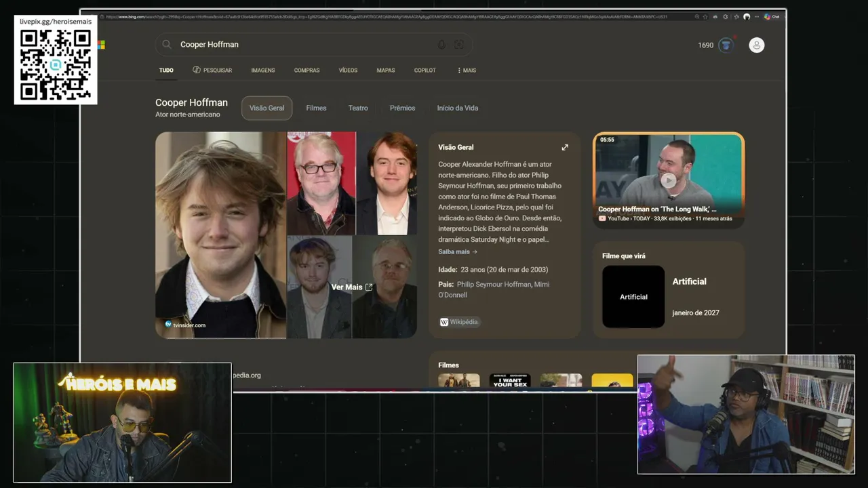
Task: Open the IMAGENS tab
Action: (x=263, y=70)
